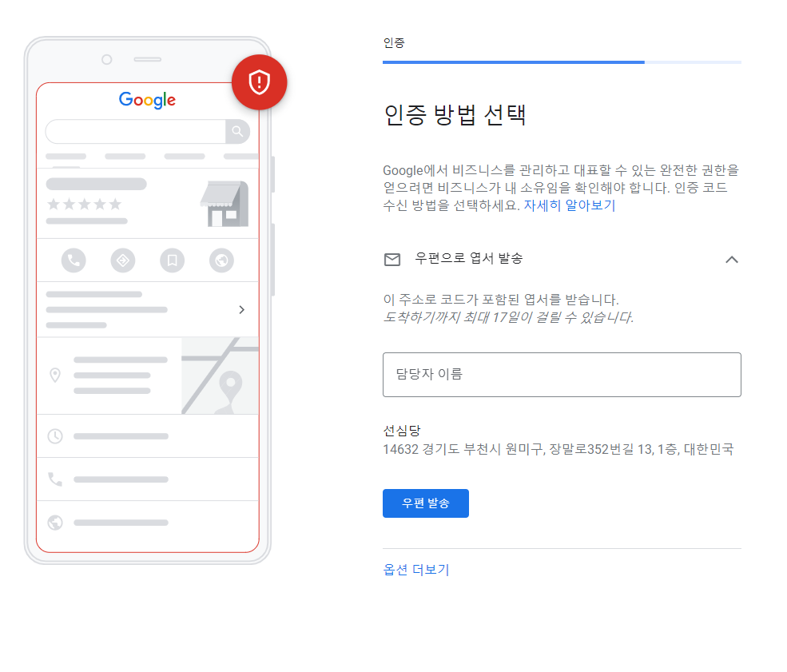Click the Google logo in phone illustration
The width and height of the screenshot is (787, 672).
(x=147, y=100)
